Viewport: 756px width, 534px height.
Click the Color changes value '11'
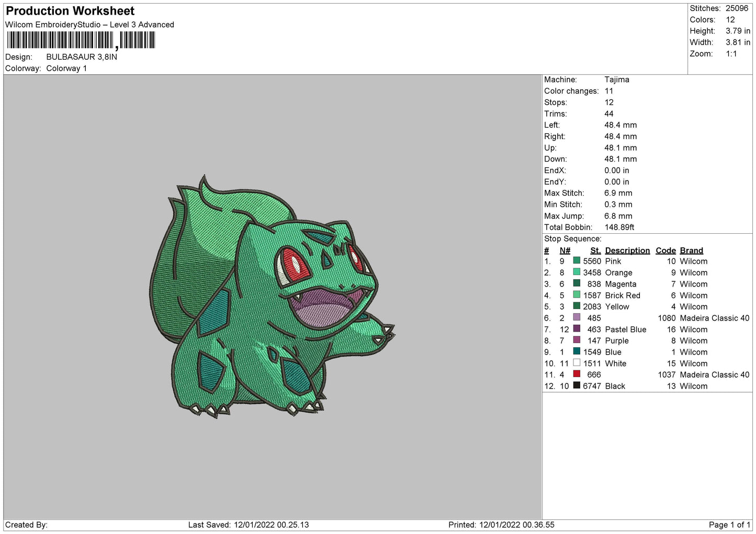tap(609, 91)
